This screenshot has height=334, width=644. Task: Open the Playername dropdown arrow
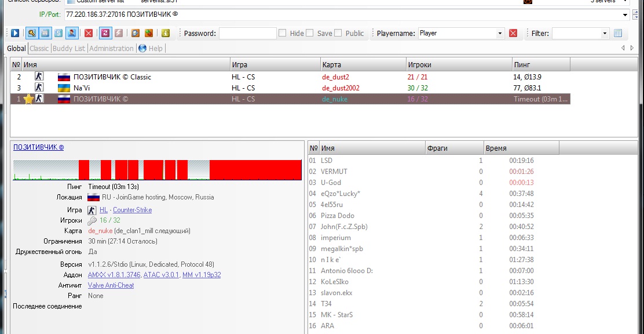(500, 33)
